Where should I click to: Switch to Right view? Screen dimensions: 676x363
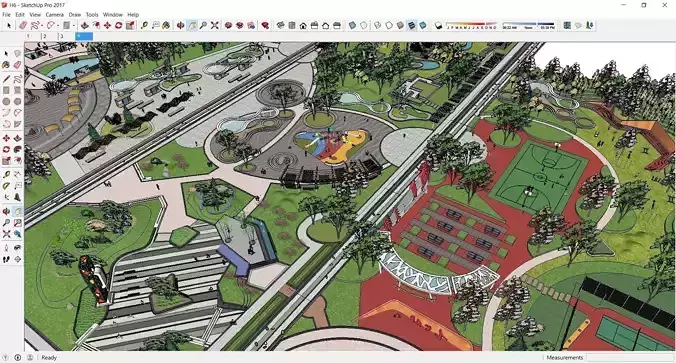coord(314,25)
